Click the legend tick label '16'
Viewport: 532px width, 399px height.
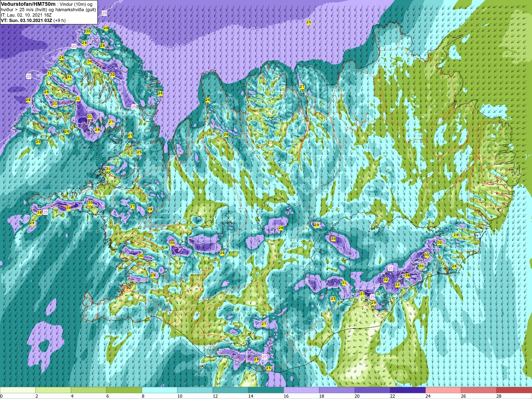pos(287,396)
